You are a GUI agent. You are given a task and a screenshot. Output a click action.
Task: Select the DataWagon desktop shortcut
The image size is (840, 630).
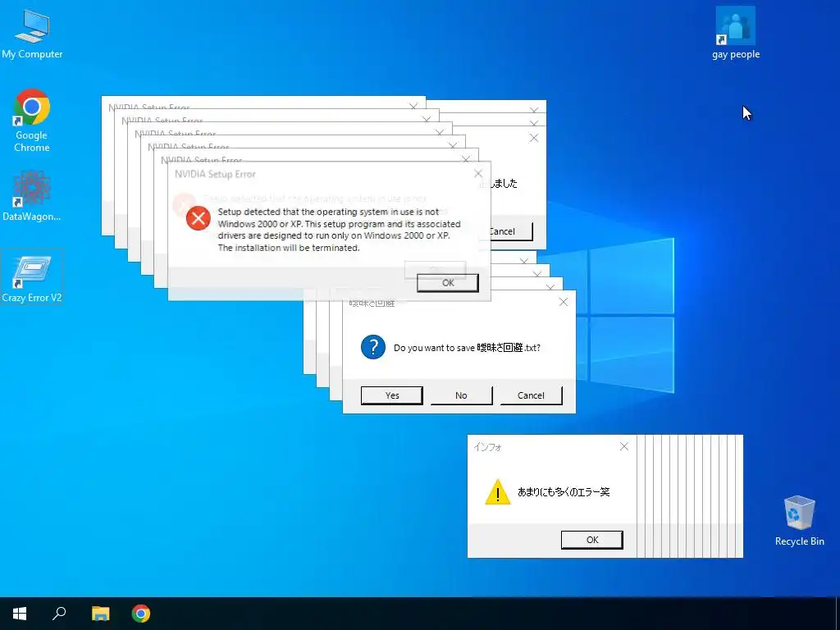tap(32, 196)
